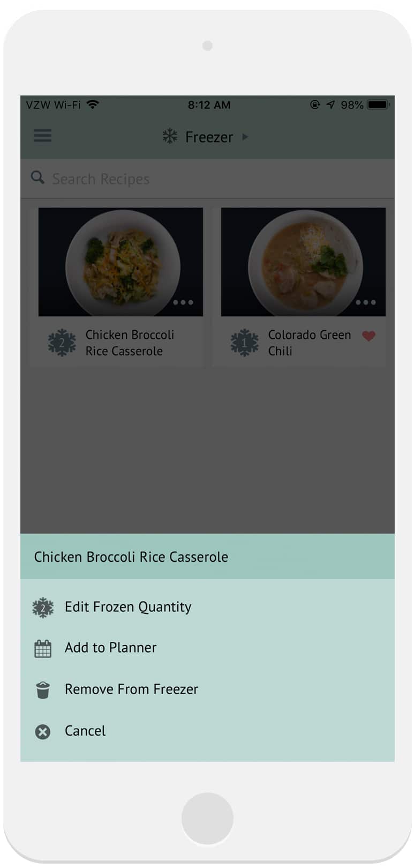The image size is (414, 868).
Task: Click the calendar planner icon
Action: point(43,649)
